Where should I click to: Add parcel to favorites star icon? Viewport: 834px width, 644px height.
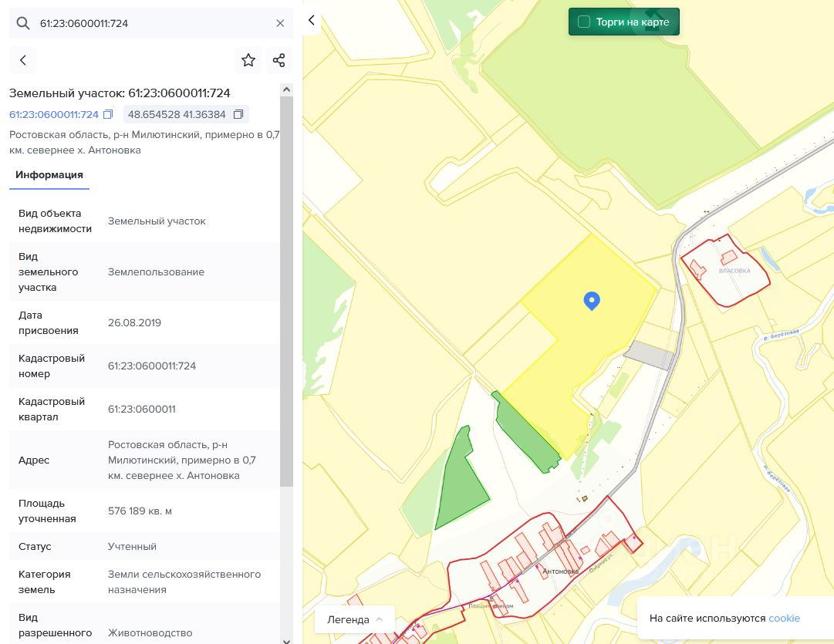[248, 60]
